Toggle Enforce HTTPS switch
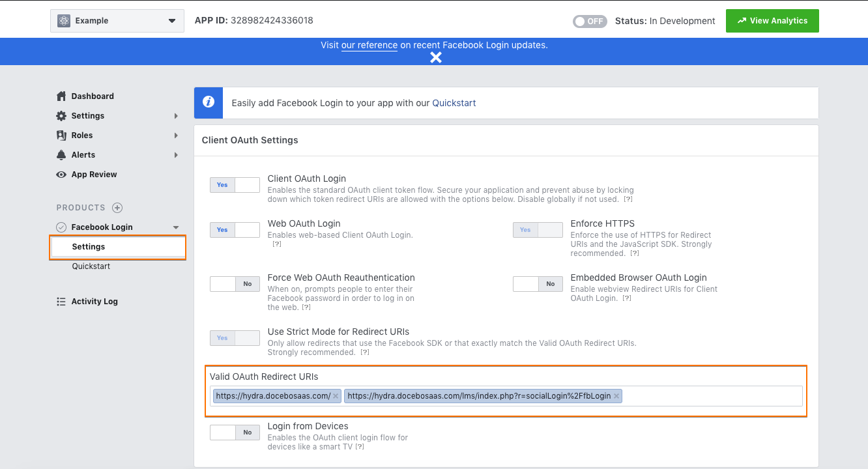 [538, 230]
